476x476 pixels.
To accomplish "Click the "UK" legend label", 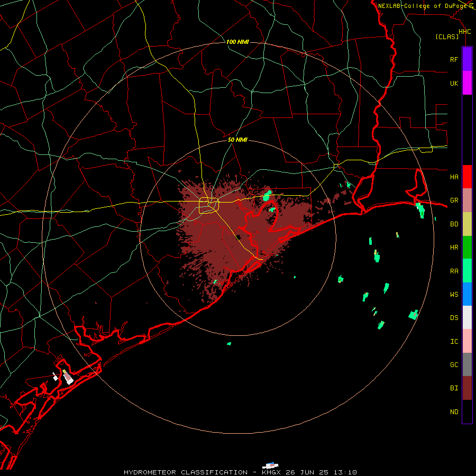I will (x=454, y=83).
